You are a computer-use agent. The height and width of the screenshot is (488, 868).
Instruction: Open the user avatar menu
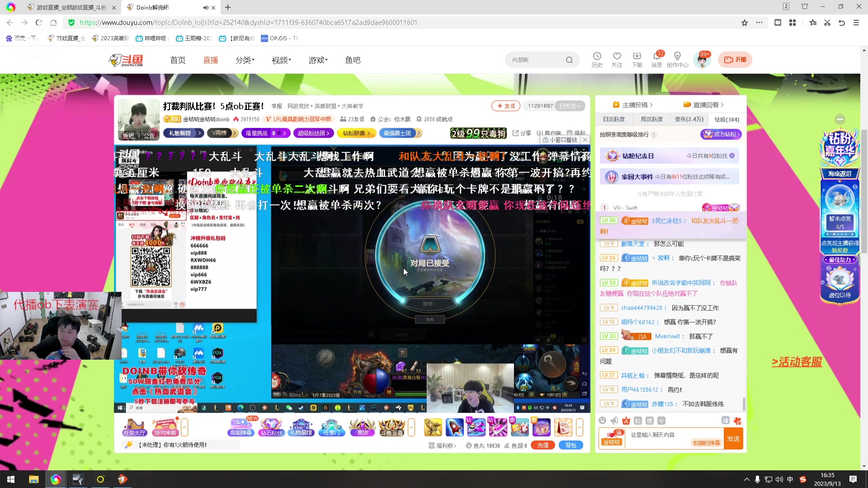(x=702, y=60)
